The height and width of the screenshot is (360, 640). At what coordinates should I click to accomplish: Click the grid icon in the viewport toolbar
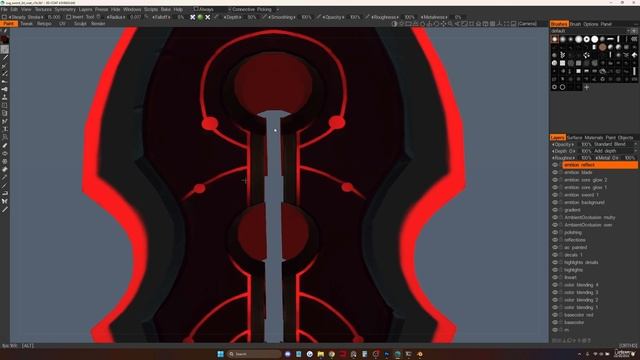[x=493, y=24]
